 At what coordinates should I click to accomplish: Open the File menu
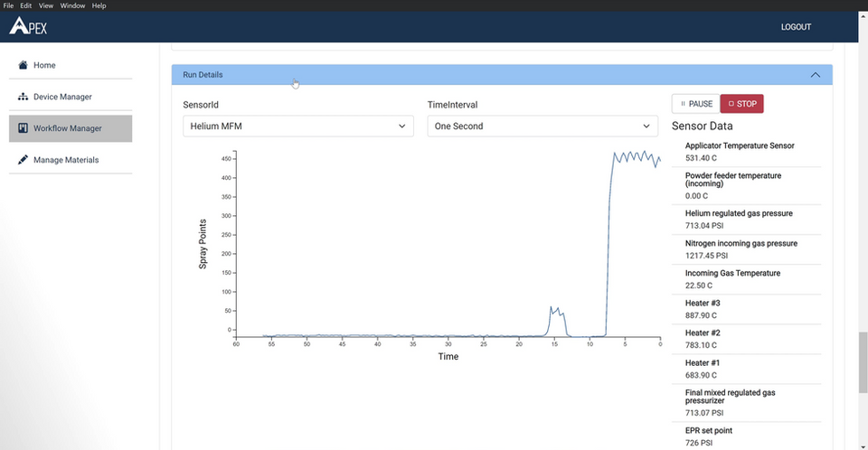click(x=8, y=5)
